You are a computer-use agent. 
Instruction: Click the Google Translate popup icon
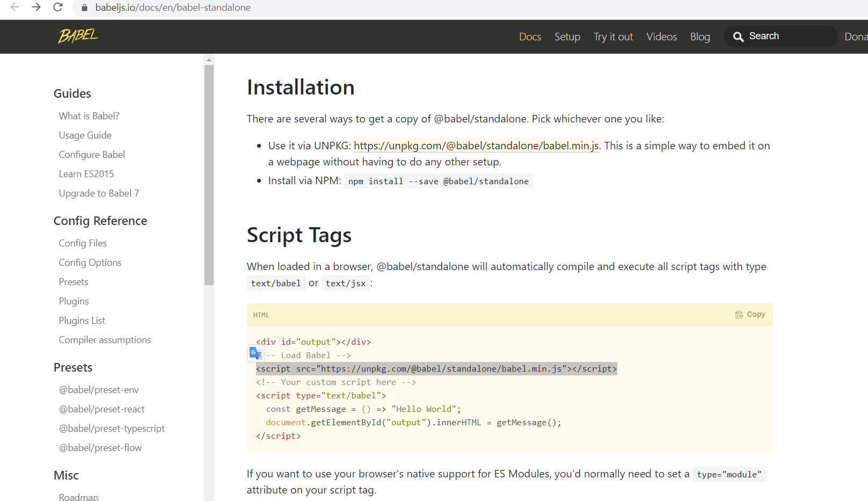click(256, 353)
